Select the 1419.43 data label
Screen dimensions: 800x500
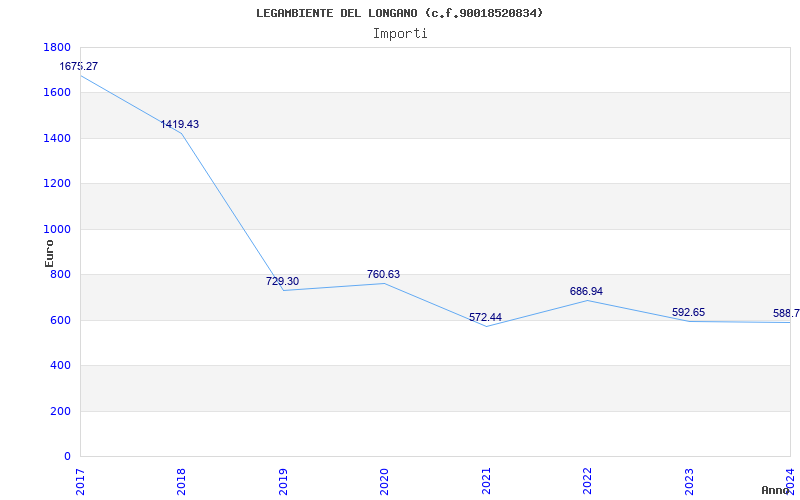(180, 124)
